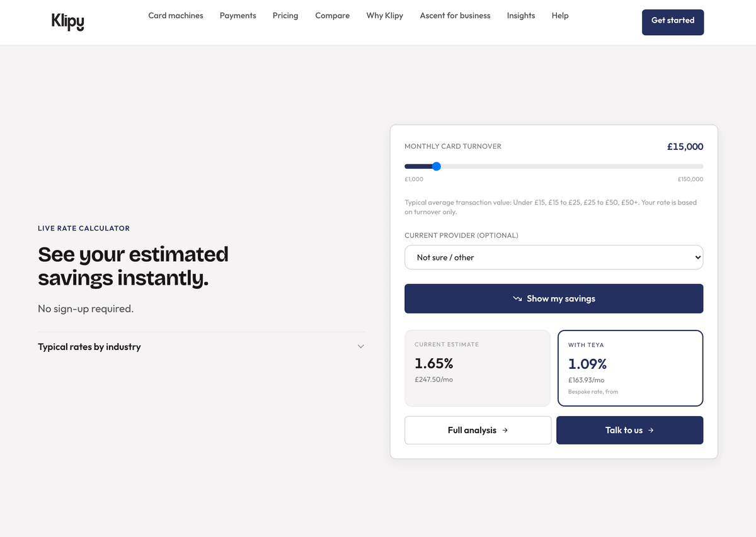The height and width of the screenshot is (537, 756).
Task: Expand Typical rates by industry
Action: pyautogui.click(x=202, y=347)
